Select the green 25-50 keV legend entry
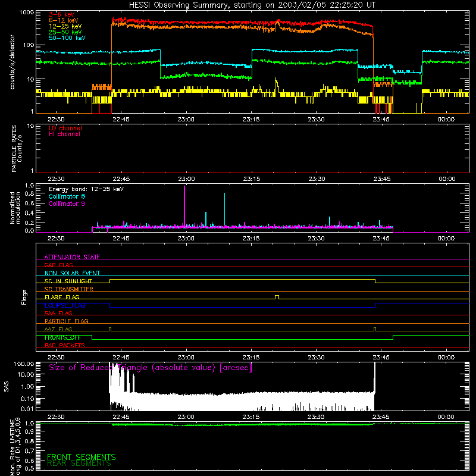The image size is (476, 476). [65, 32]
